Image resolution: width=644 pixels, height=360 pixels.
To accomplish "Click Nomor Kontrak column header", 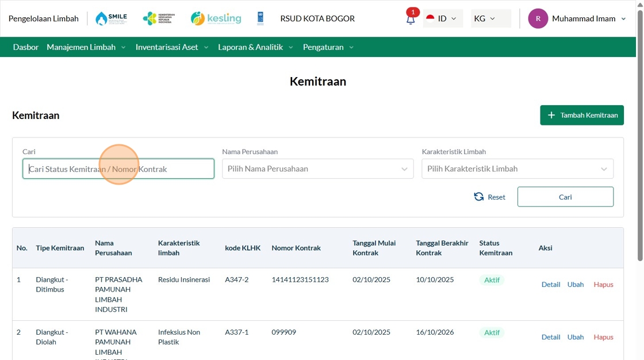I will pyautogui.click(x=296, y=248).
